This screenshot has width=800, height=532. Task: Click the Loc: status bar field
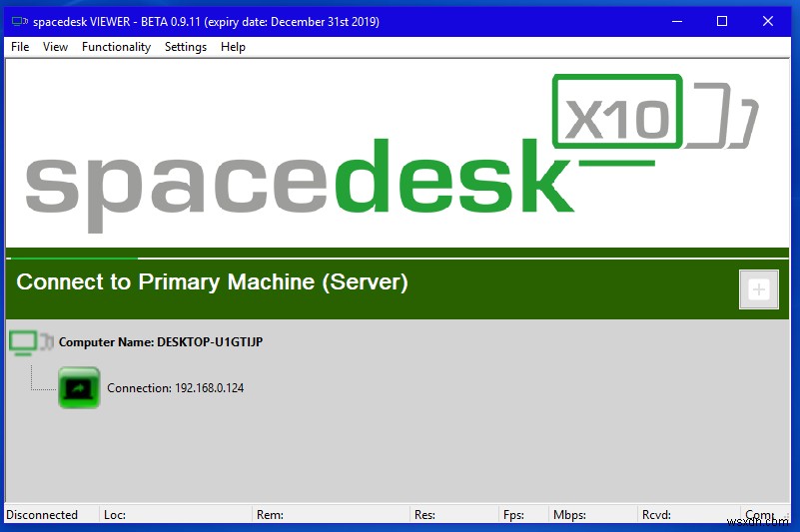pyautogui.click(x=176, y=515)
